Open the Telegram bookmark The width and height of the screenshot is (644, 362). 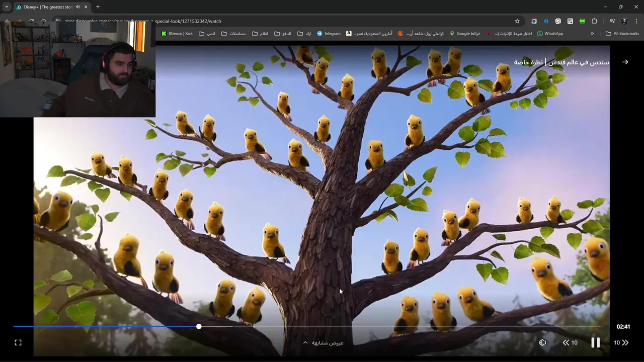pos(329,34)
